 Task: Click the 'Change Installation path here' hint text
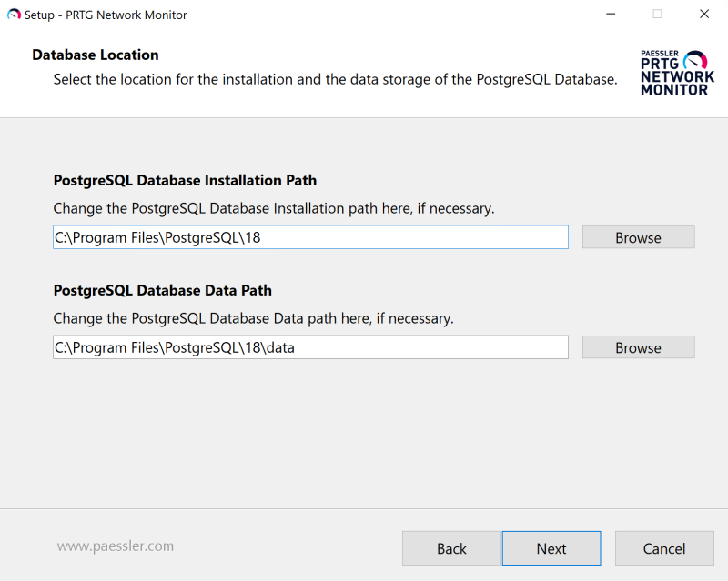point(274,208)
